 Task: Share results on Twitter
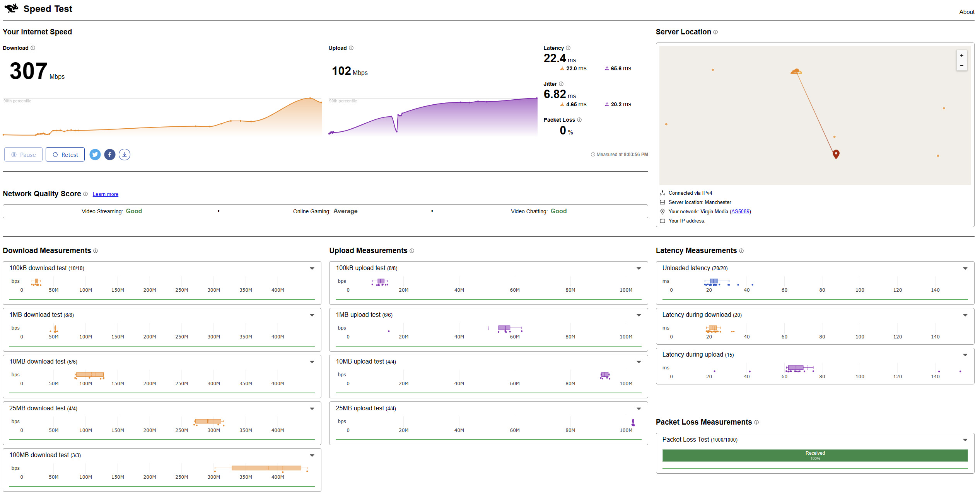[95, 155]
